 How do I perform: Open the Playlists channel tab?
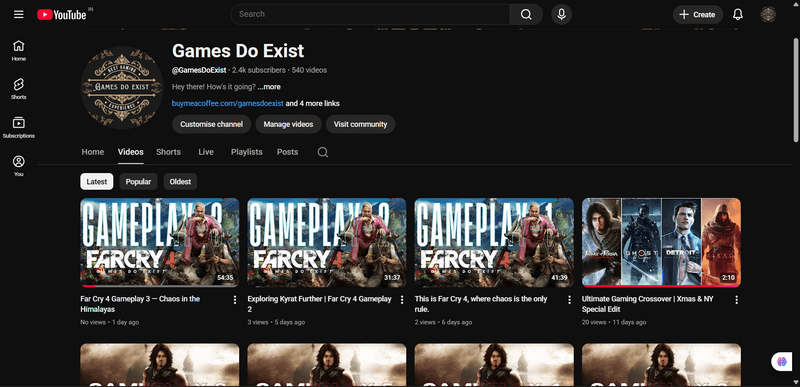point(246,152)
